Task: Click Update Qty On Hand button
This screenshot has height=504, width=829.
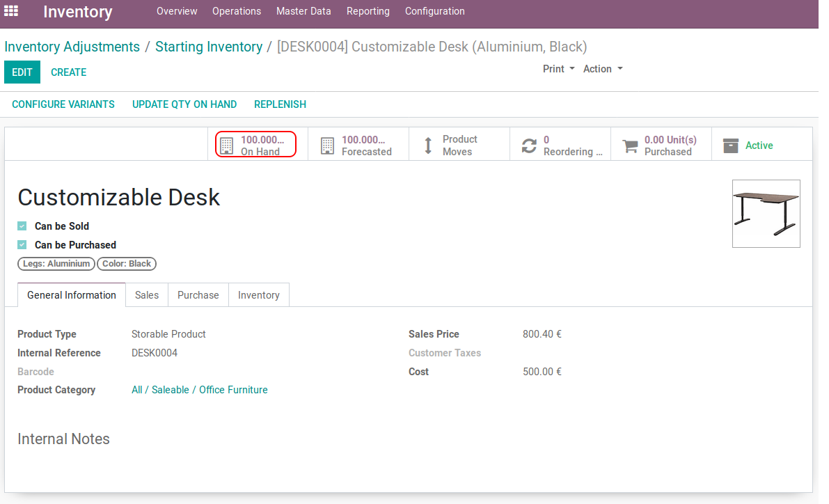Action: pos(184,104)
